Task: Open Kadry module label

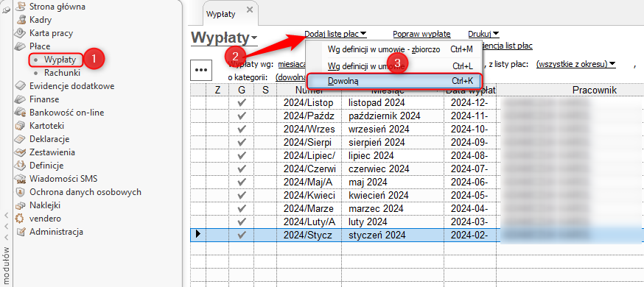Action: pos(41,20)
